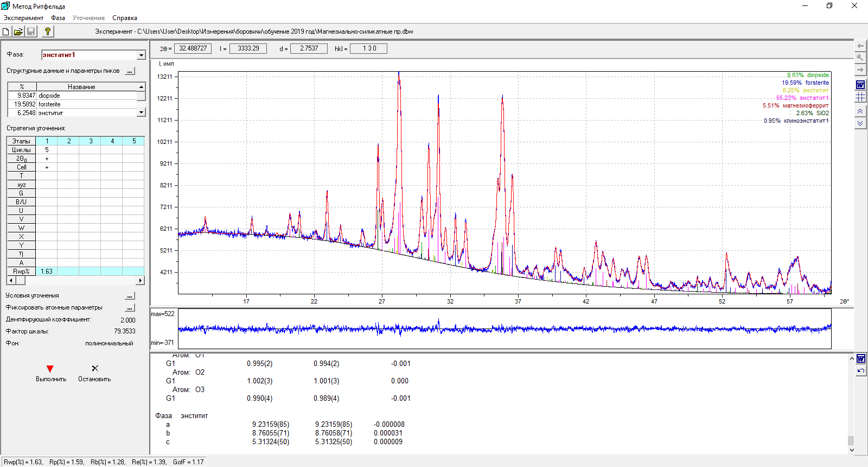868x467 pixels.
Task: Export the results text to Word
Action: [x=861, y=359]
